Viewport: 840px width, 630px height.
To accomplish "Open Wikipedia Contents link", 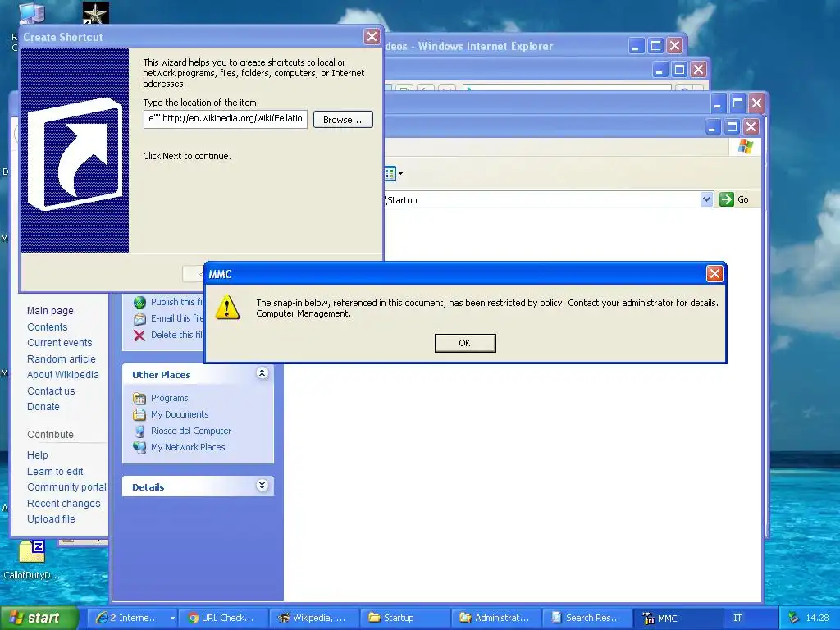I will [47, 326].
